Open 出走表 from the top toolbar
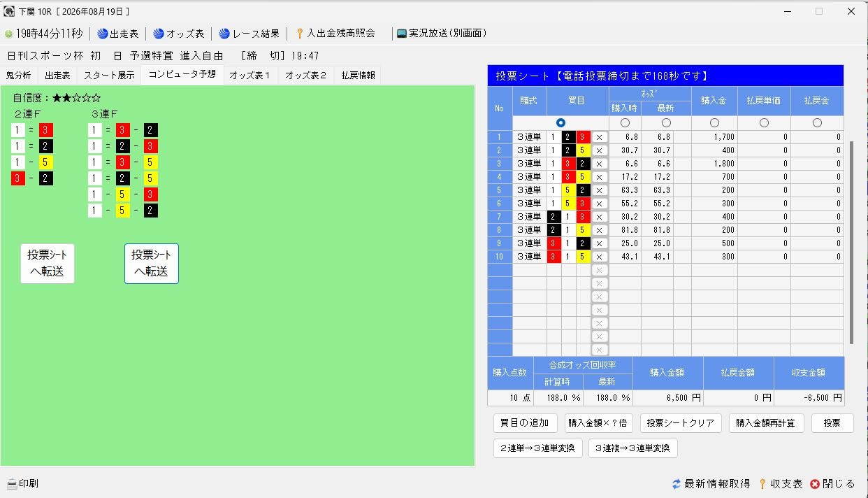This screenshot has width=868, height=498. [x=117, y=33]
